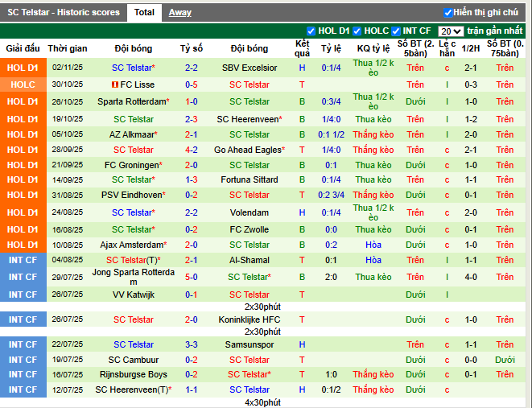
Task: Click the 1/2H column header
Action: point(471,48)
